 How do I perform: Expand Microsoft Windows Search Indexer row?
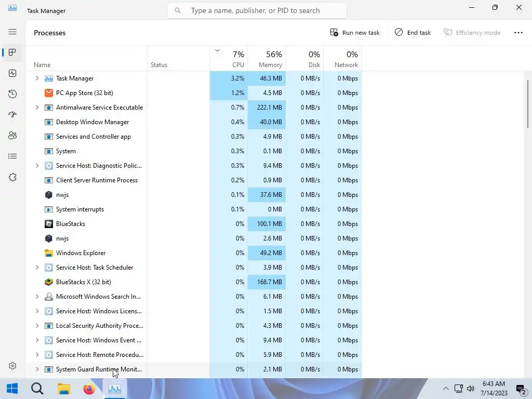click(x=37, y=297)
